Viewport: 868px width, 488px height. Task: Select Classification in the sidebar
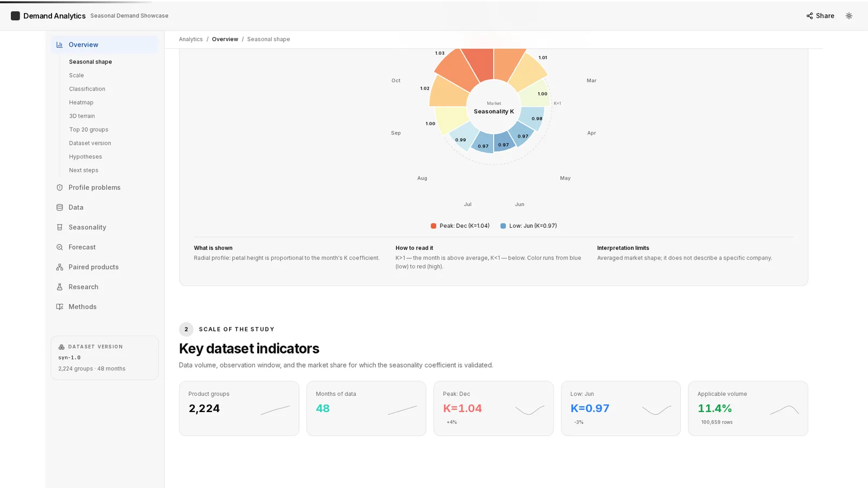point(87,89)
